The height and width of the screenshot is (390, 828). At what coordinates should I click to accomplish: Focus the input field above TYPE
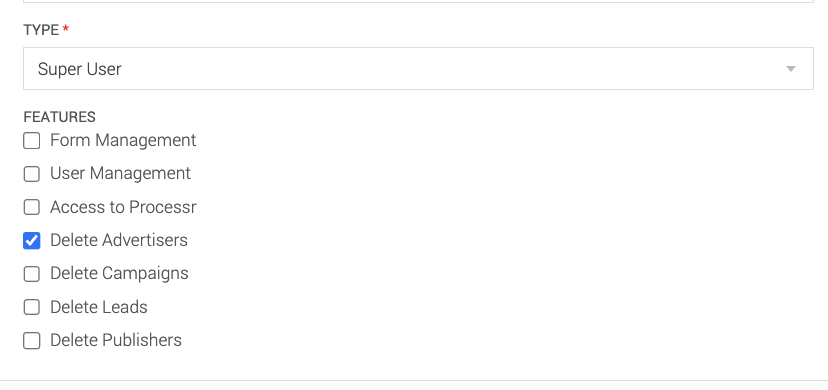coord(418,1)
